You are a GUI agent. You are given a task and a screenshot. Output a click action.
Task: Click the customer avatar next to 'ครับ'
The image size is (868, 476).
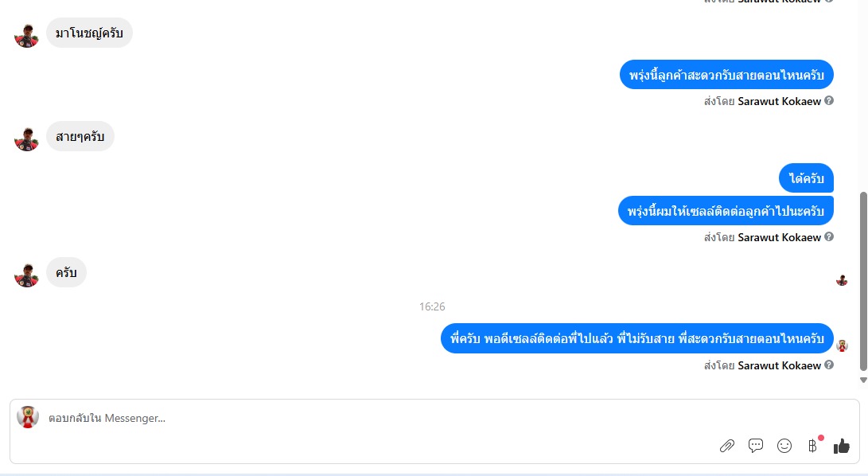26,275
